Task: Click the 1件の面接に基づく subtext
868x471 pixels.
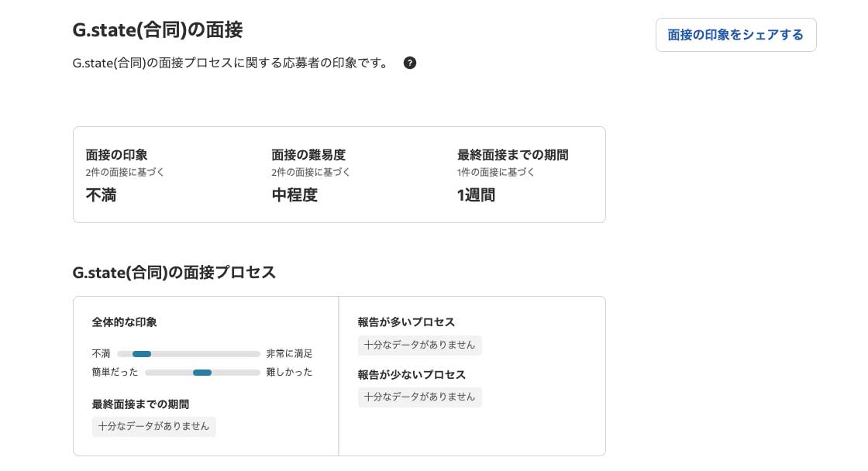Action: (496, 173)
